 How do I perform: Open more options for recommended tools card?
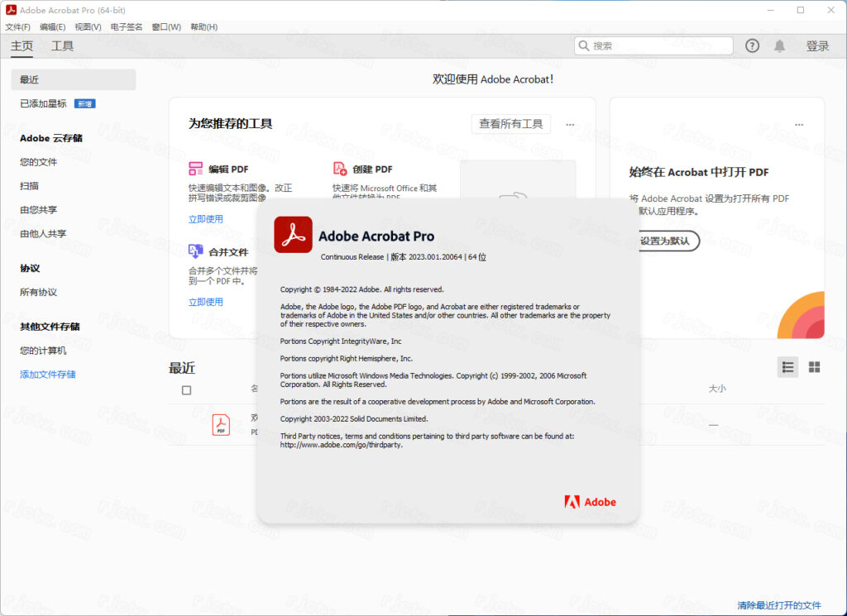pyautogui.click(x=570, y=124)
